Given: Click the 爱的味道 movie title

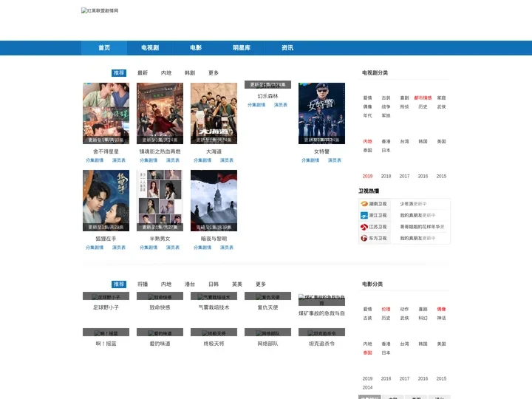Looking at the screenshot, I should coord(160,344).
